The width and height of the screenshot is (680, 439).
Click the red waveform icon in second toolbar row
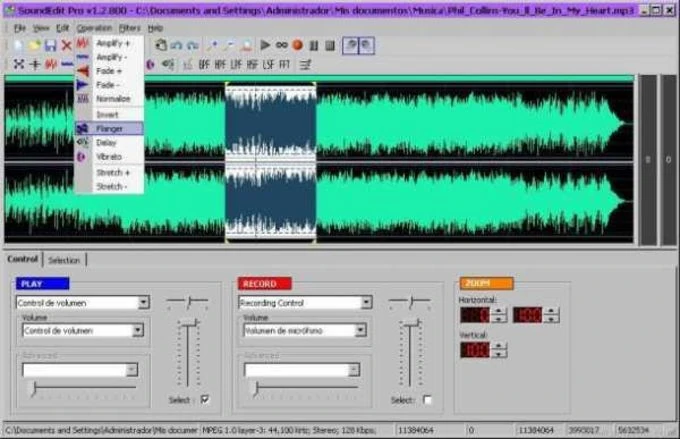tap(51, 64)
